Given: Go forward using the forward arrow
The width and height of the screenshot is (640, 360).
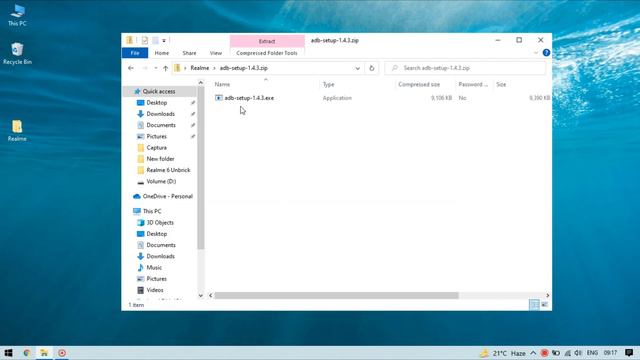Looking at the screenshot, I should click(x=144, y=68).
